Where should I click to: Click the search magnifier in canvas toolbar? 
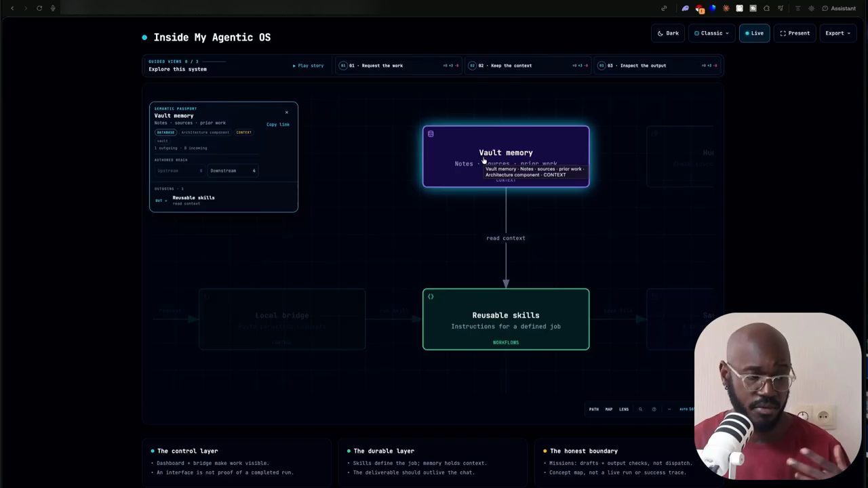pyautogui.click(x=640, y=409)
